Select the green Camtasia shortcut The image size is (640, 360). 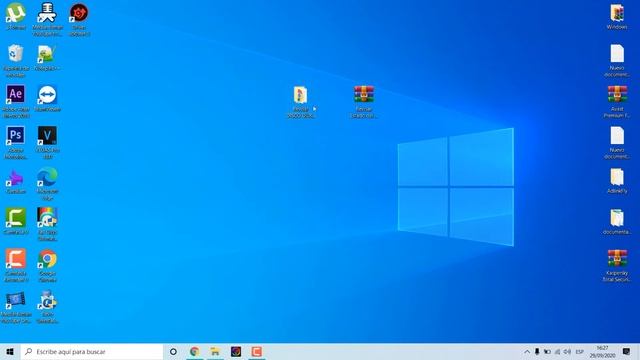pos(16,221)
